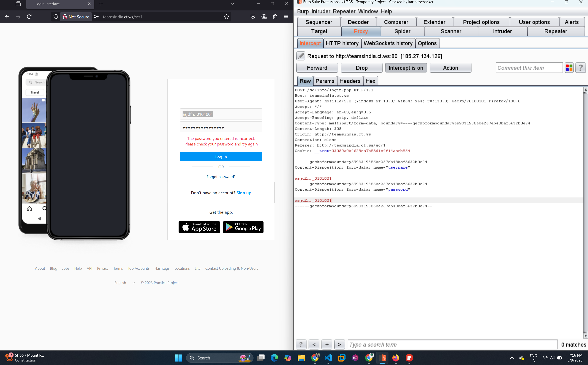Open Pocket save icon in Firefox
The height and width of the screenshot is (365, 588).
click(x=253, y=17)
